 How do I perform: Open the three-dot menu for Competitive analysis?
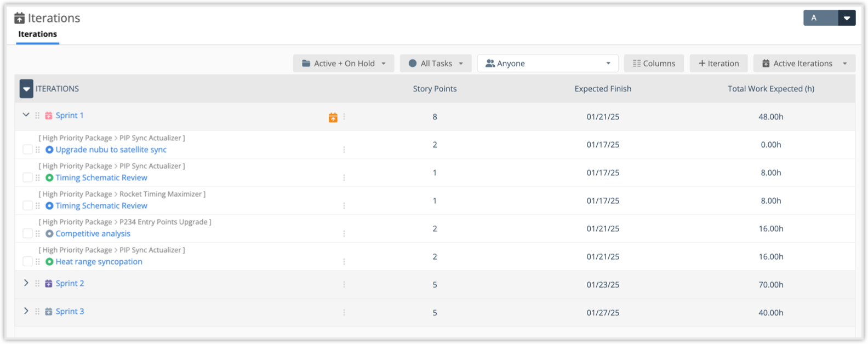344,234
